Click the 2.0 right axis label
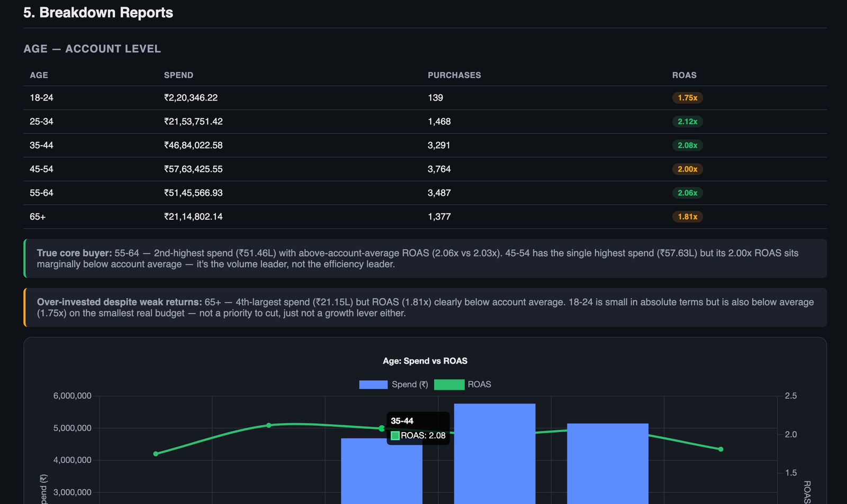847x504 pixels. (791, 435)
